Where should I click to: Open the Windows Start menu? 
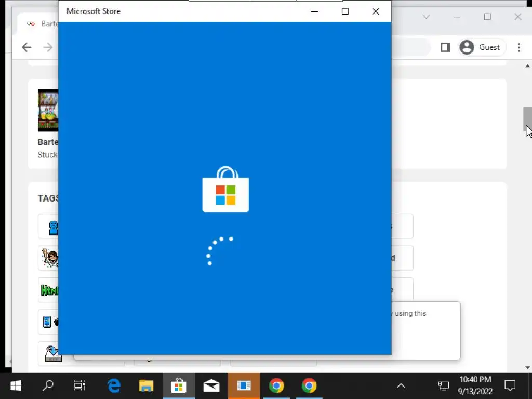pyautogui.click(x=16, y=386)
